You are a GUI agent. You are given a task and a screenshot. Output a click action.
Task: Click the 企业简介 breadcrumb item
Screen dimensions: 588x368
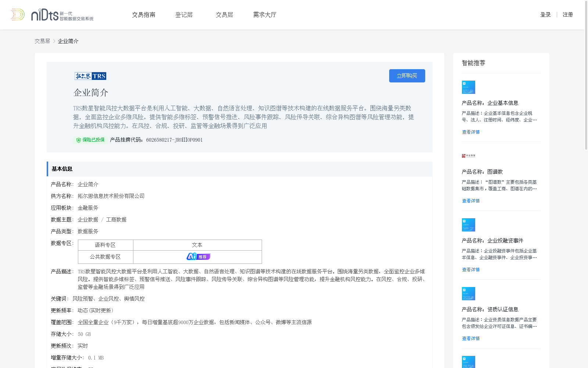click(68, 41)
